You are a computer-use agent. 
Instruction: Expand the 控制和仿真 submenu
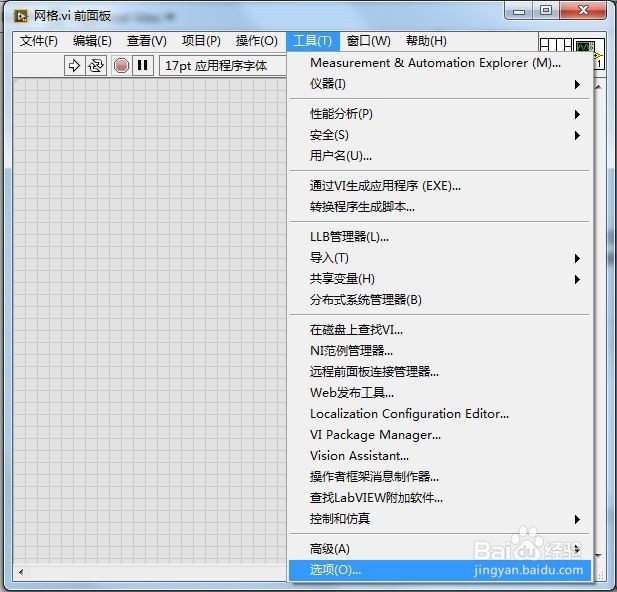coord(440,519)
